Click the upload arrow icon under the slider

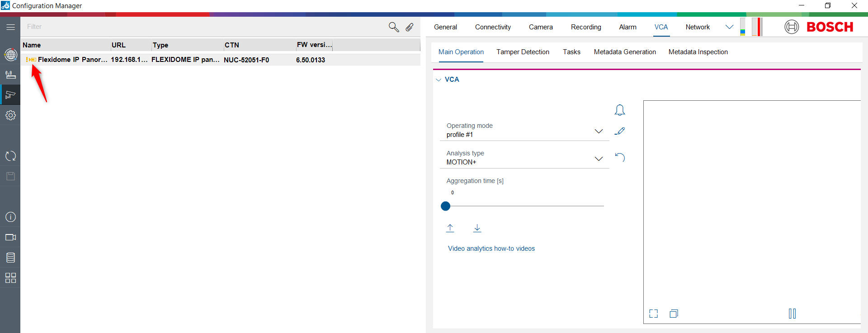(x=450, y=228)
